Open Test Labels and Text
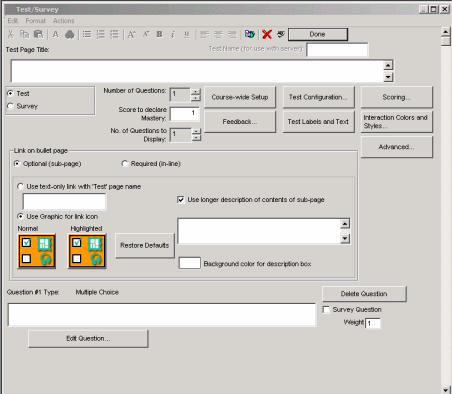The width and height of the screenshot is (452, 394). 318,122
